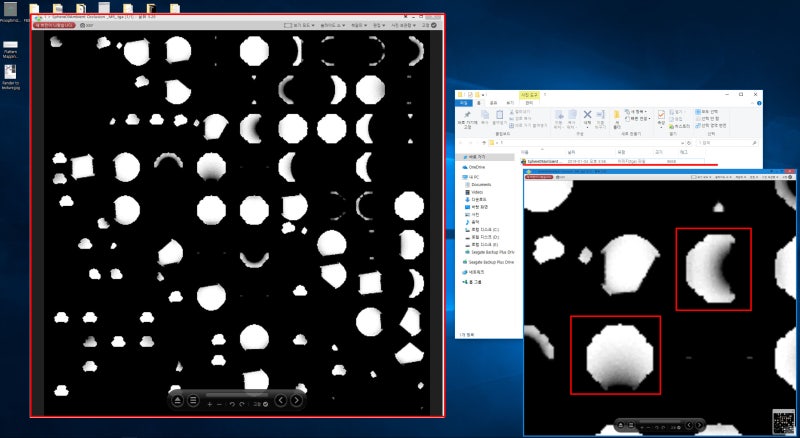
Task: Select Network in Explorer sidebar
Action: [472, 272]
